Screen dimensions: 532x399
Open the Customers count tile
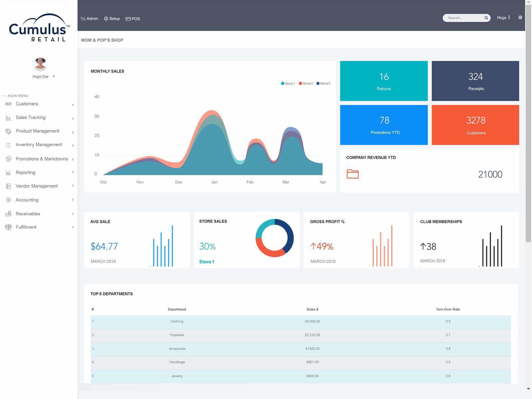pos(475,125)
